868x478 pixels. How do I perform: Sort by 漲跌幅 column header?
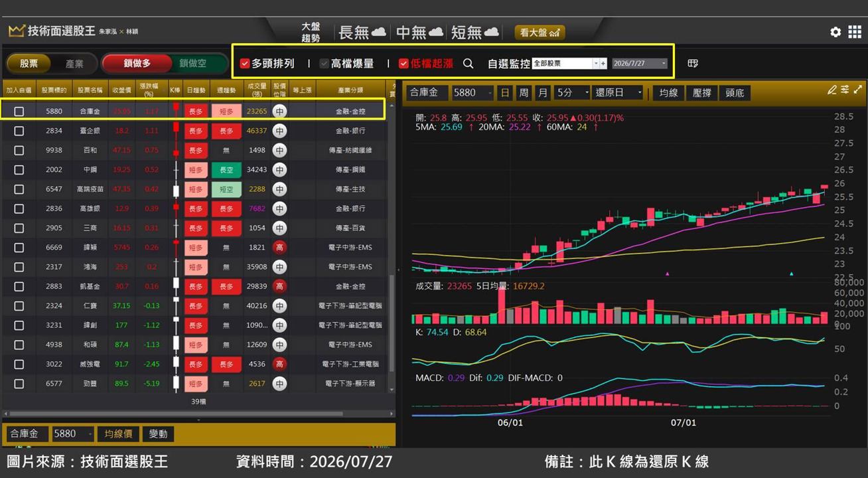(x=151, y=89)
